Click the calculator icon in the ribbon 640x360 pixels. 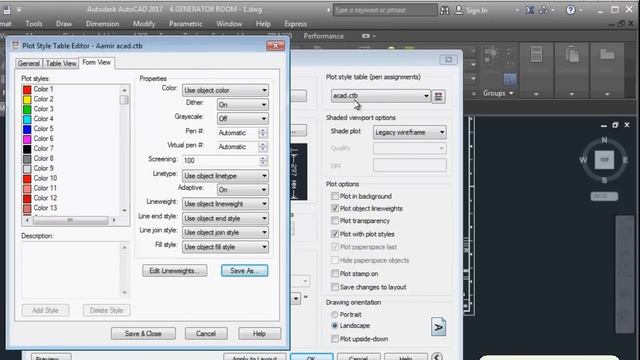pos(536,54)
